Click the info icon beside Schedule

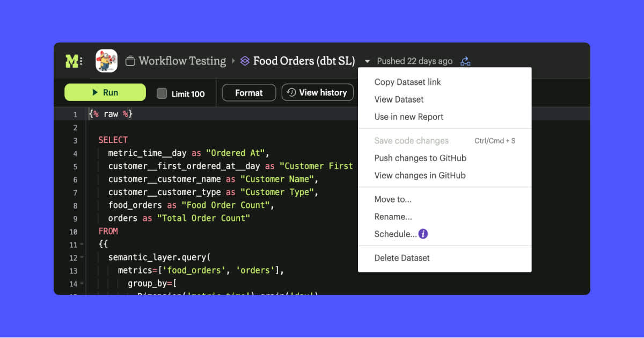(423, 234)
